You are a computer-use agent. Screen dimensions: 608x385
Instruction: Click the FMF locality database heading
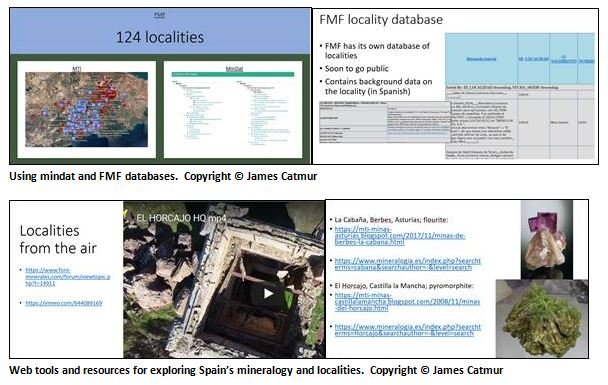[x=381, y=20]
